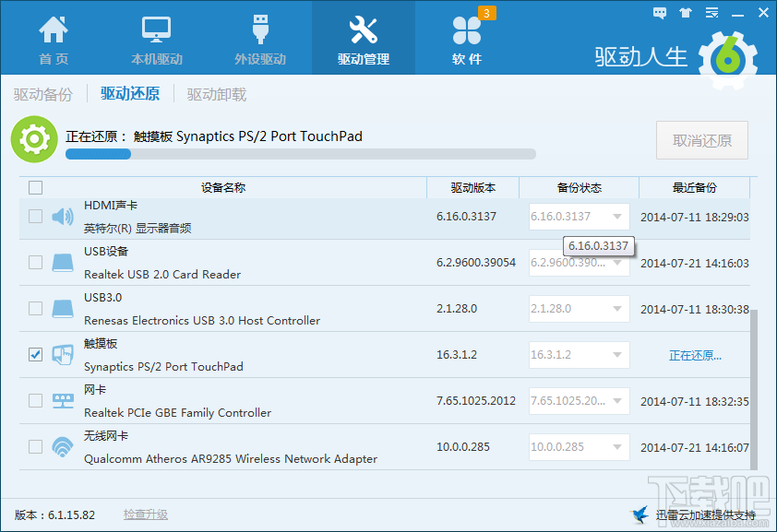Viewport: 777px width, 532px height.
Task: Click the feedback speech bubble icon
Action: click(x=660, y=13)
